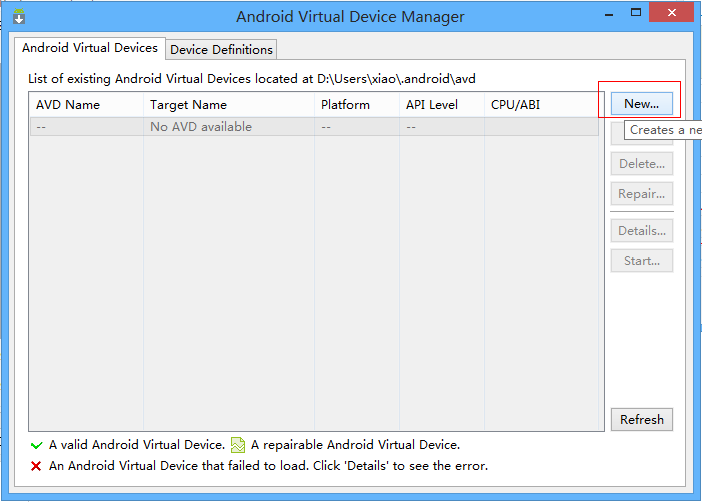702x502 pixels.
Task: Click the red X failed-to-load icon
Action: click(36, 466)
